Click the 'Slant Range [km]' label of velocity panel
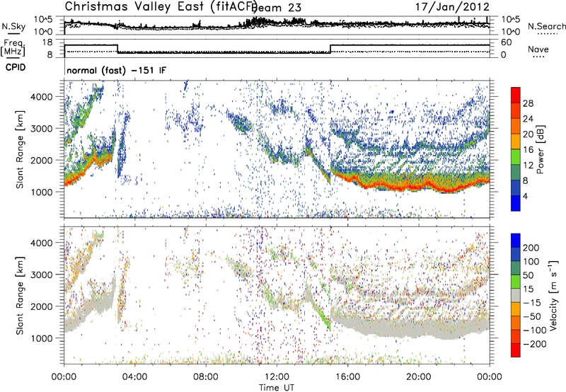This screenshot has height=392, width=566. point(20,295)
